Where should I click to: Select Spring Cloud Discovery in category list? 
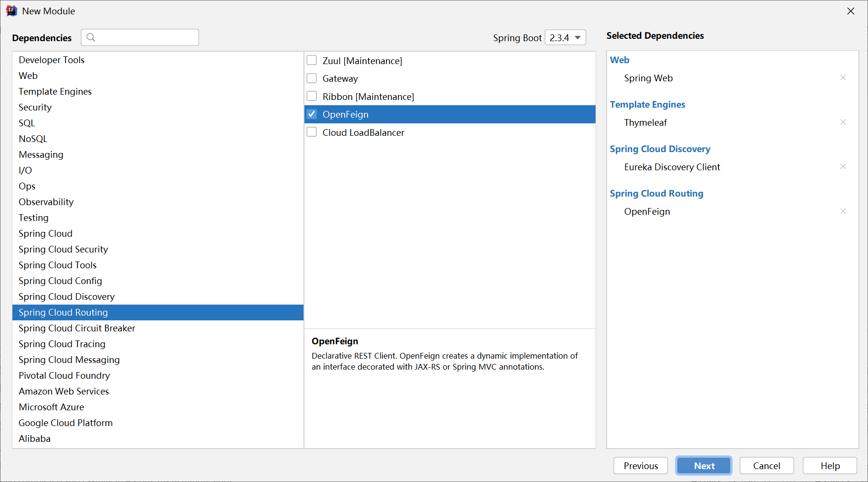(158, 296)
